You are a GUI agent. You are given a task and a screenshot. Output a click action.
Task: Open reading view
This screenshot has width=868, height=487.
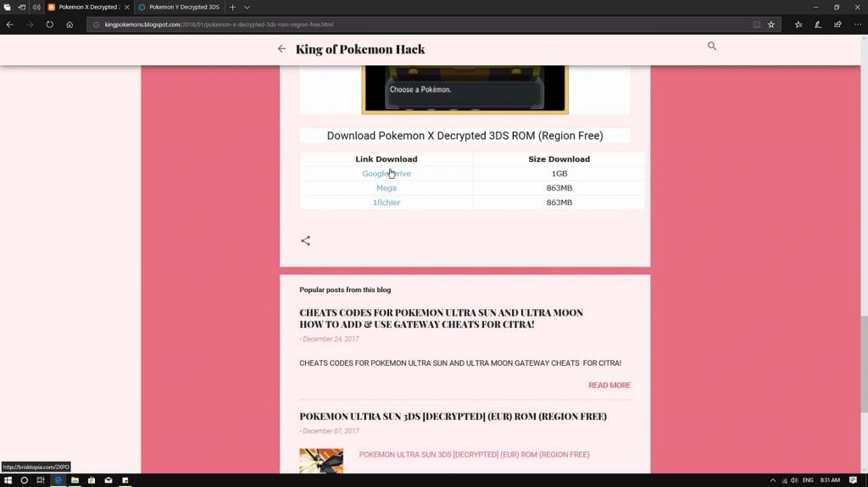tap(756, 25)
